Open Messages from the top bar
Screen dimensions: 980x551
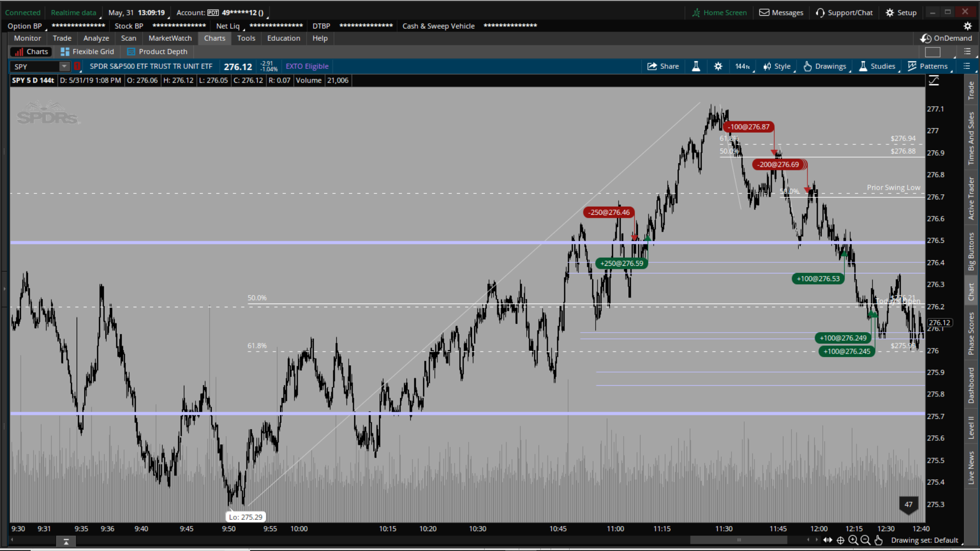pyautogui.click(x=781, y=13)
